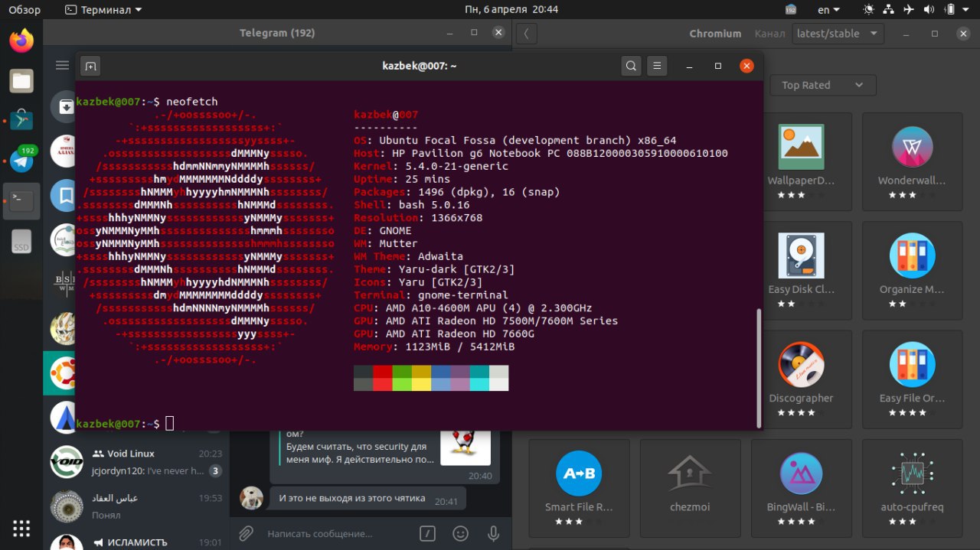Open the Wonderwall app card
Screen dimensions: 980x550
pyautogui.click(x=912, y=162)
